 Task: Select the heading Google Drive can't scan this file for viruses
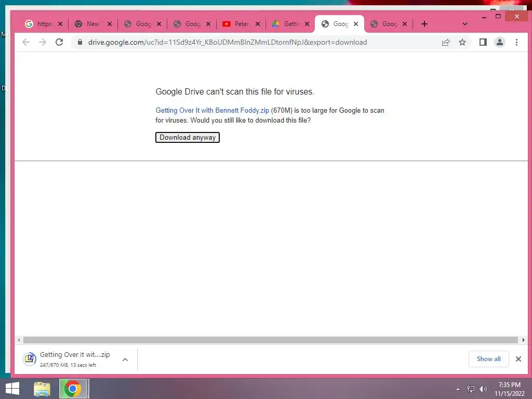tap(235, 91)
